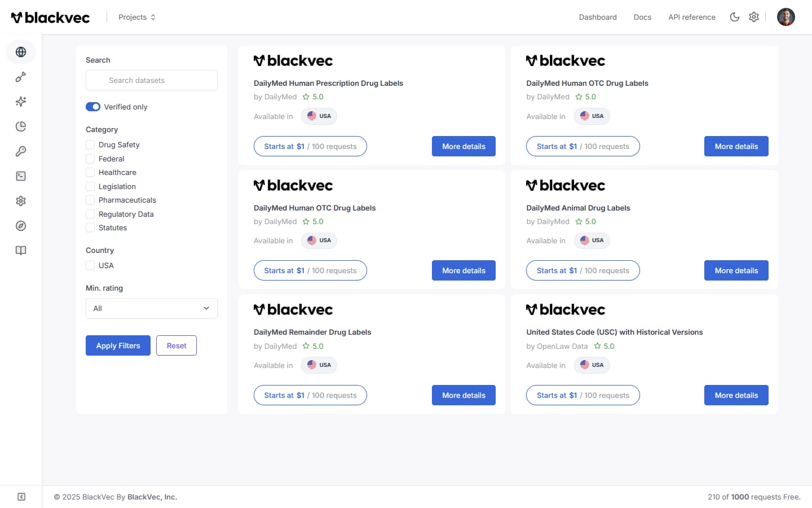Image resolution: width=812 pixels, height=508 pixels.
Task: Open the API key management sidebar icon
Action: pyautogui.click(x=21, y=151)
